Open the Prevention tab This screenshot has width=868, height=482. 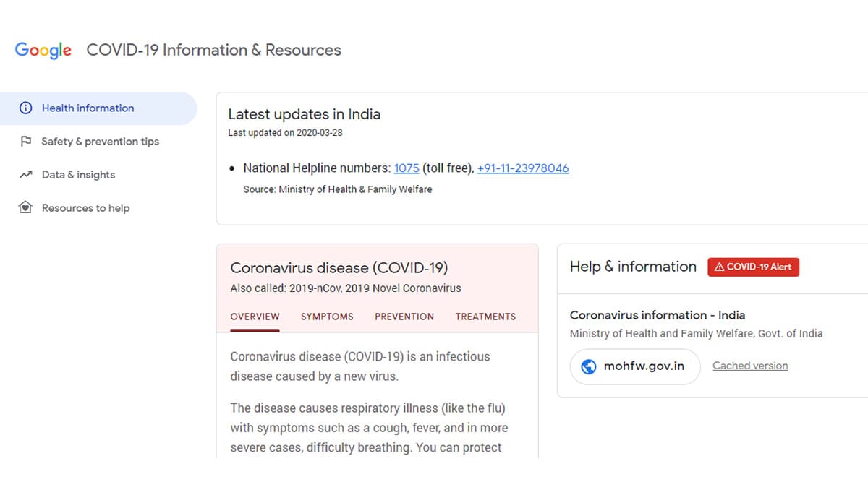click(x=404, y=317)
